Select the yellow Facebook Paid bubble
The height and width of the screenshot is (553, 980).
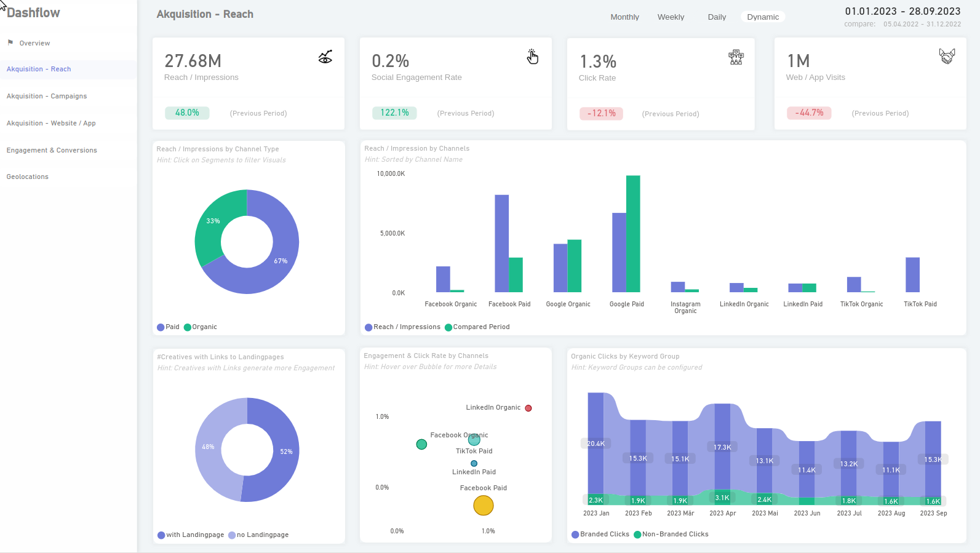pyautogui.click(x=484, y=506)
